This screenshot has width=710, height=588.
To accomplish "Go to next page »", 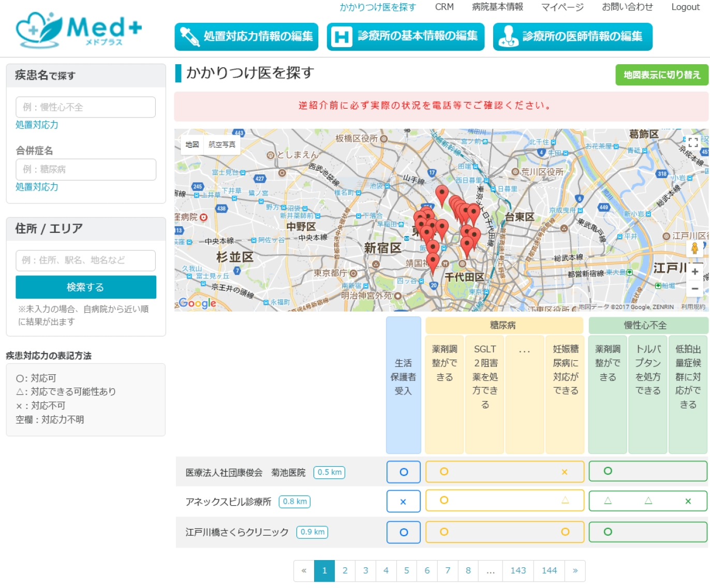I will (575, 571).
